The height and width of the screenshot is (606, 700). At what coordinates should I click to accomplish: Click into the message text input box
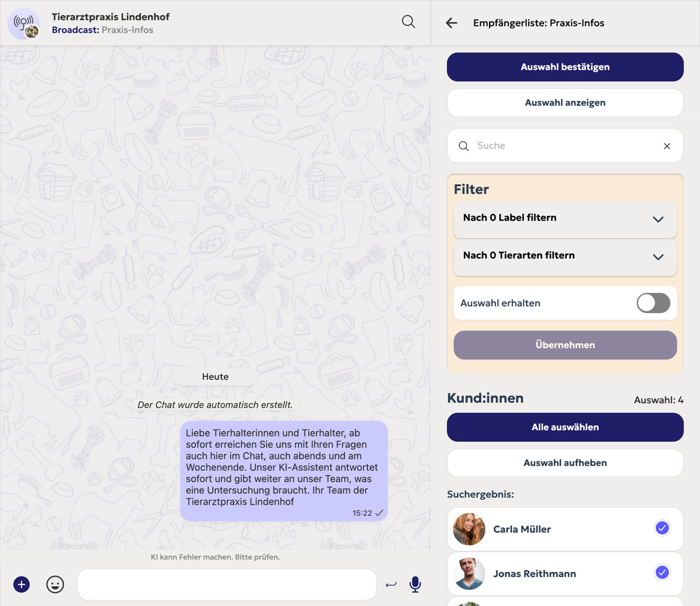(x=227, y=584)
